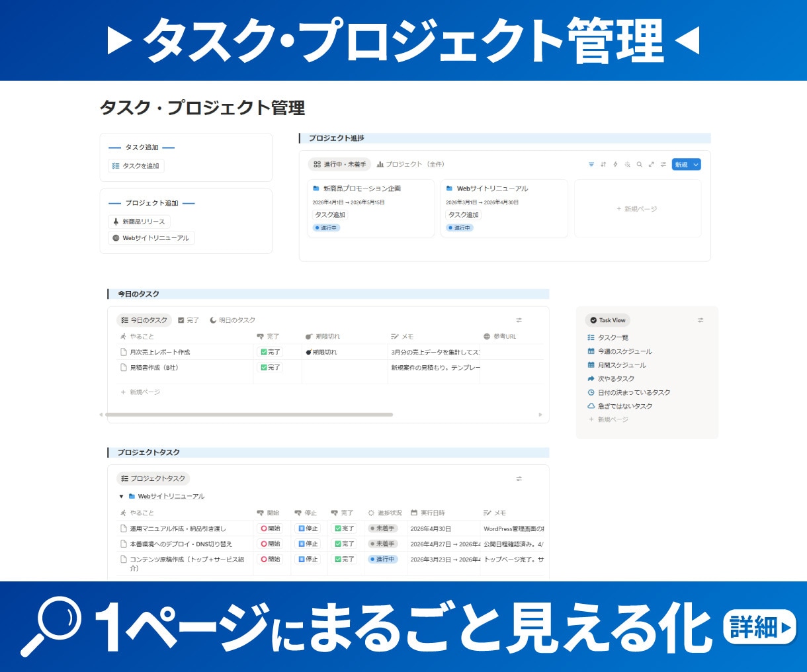
Task: Click the page icon of 月次売上レポート作成
Action: tap(124, 352)
